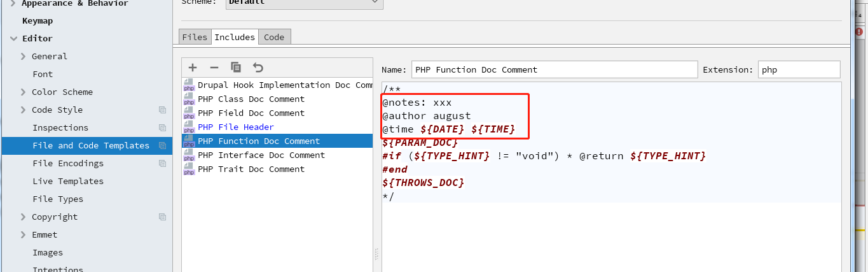Open Font settings page
868x272 pixels.
click(43, 74)
